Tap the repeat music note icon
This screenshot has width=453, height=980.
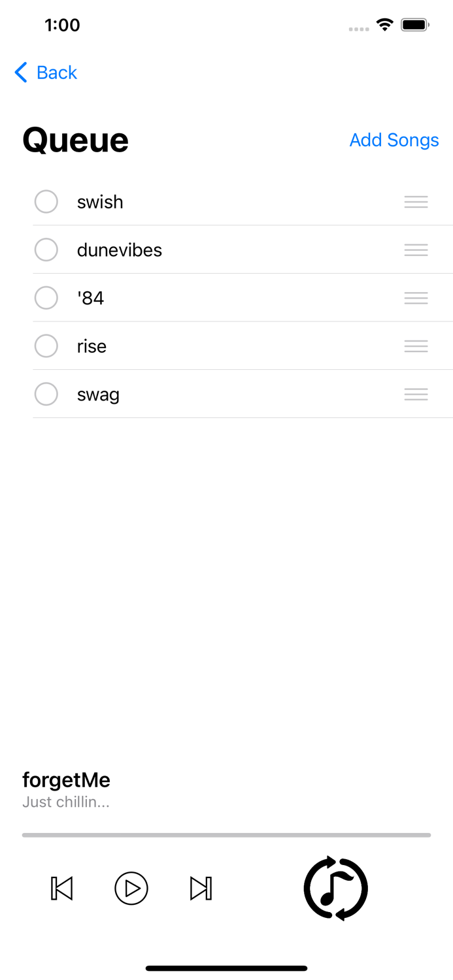pyautogui.click(x=336, y=889)
